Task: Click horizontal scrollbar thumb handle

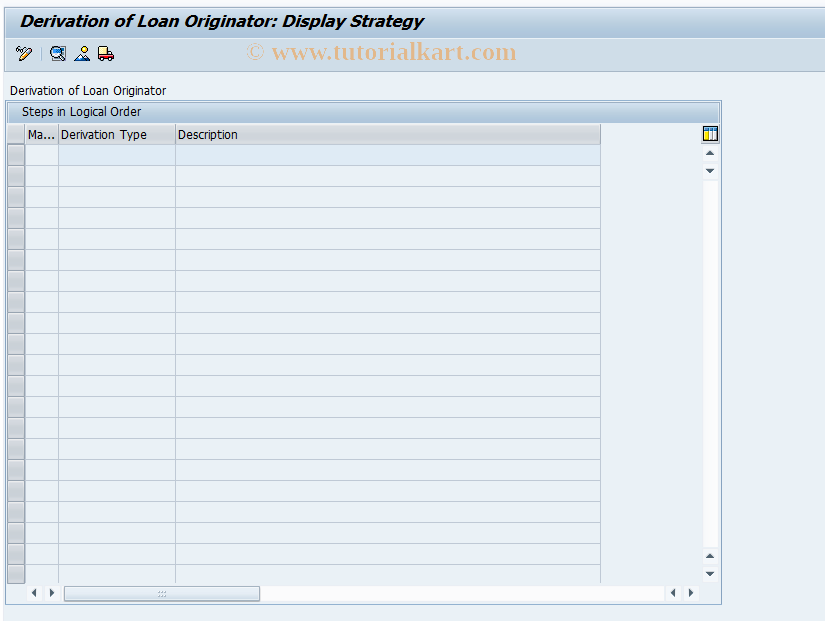Action: pyautogui.click(x=162, y=594)
